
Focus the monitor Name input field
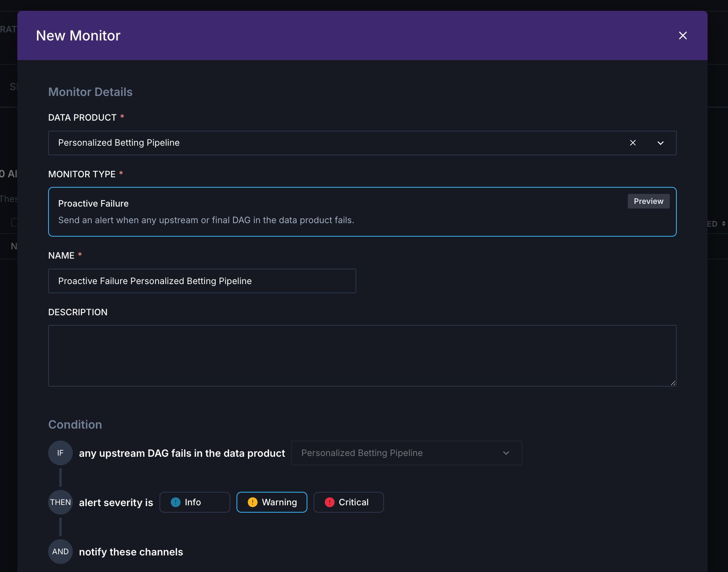[202, 281]
